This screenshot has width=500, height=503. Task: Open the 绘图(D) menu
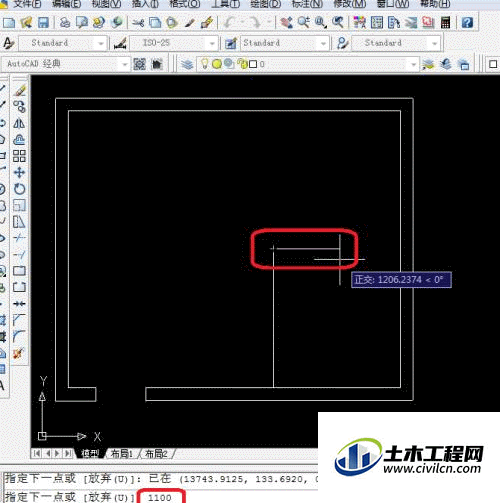click(x=265, y=4)
